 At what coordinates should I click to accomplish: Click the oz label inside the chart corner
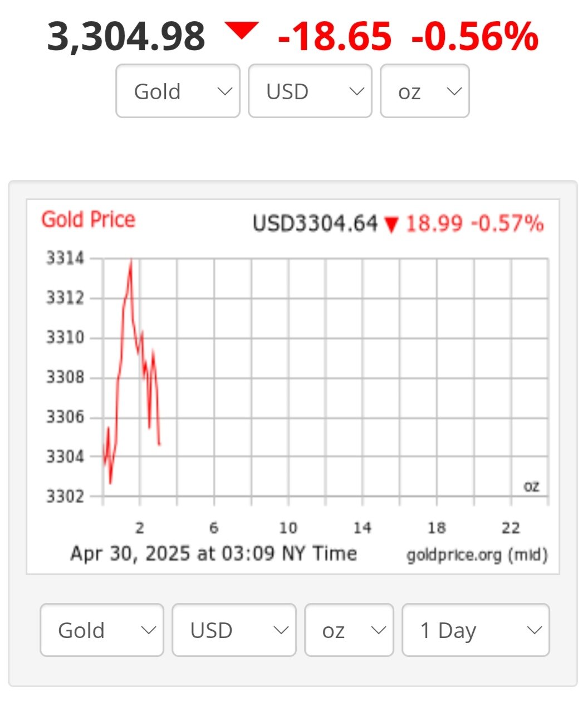pyautogui.click(x=531, y=486)
